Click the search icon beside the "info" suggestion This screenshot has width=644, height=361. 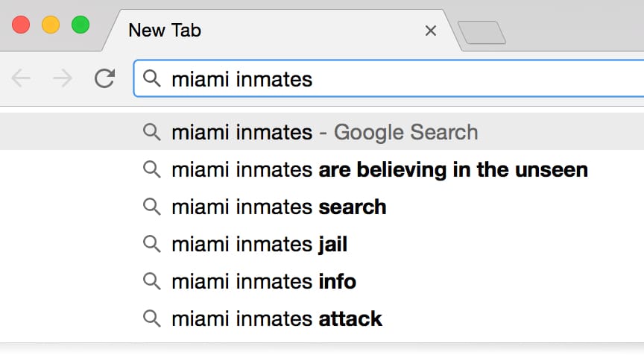point(152,281)
